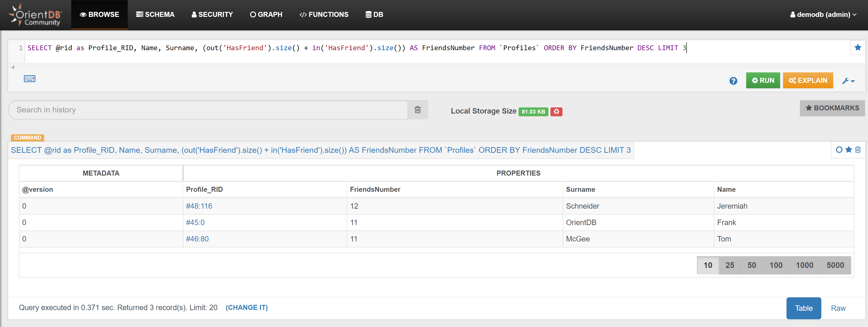868x327 pixels.
Task: Click the orange EXPLAIN button
Action: point(808,80)
